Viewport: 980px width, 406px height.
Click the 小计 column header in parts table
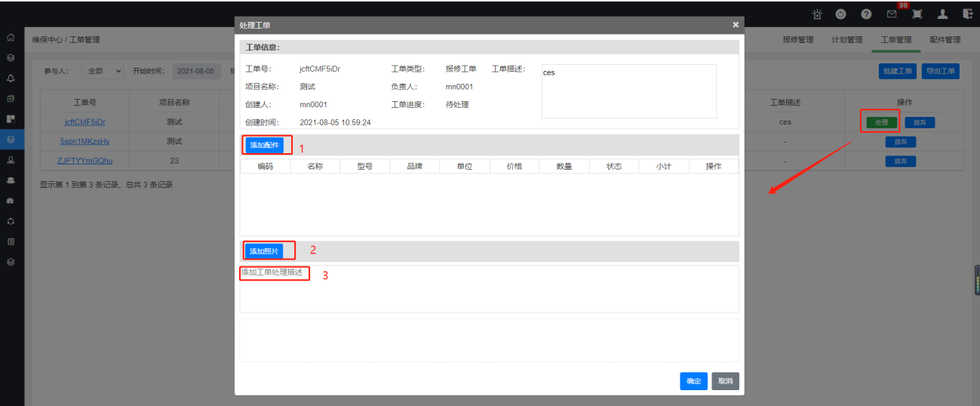point(664,166)
